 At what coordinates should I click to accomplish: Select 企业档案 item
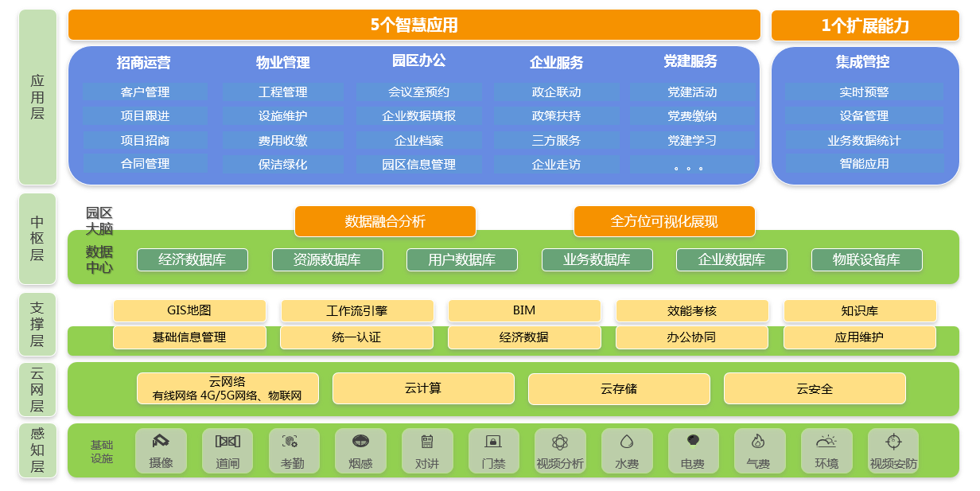(x=419, y=141)
